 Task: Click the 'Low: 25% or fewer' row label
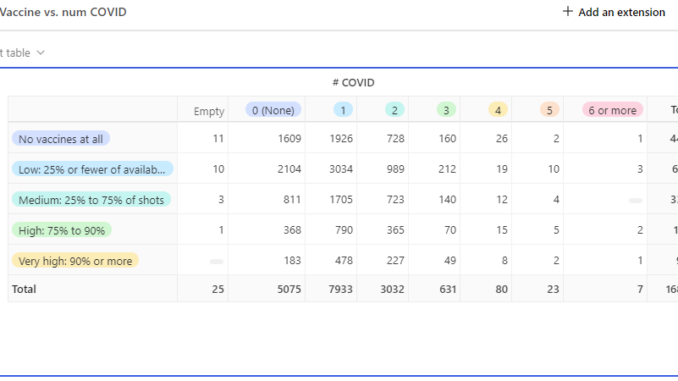(x=92, y=170)
